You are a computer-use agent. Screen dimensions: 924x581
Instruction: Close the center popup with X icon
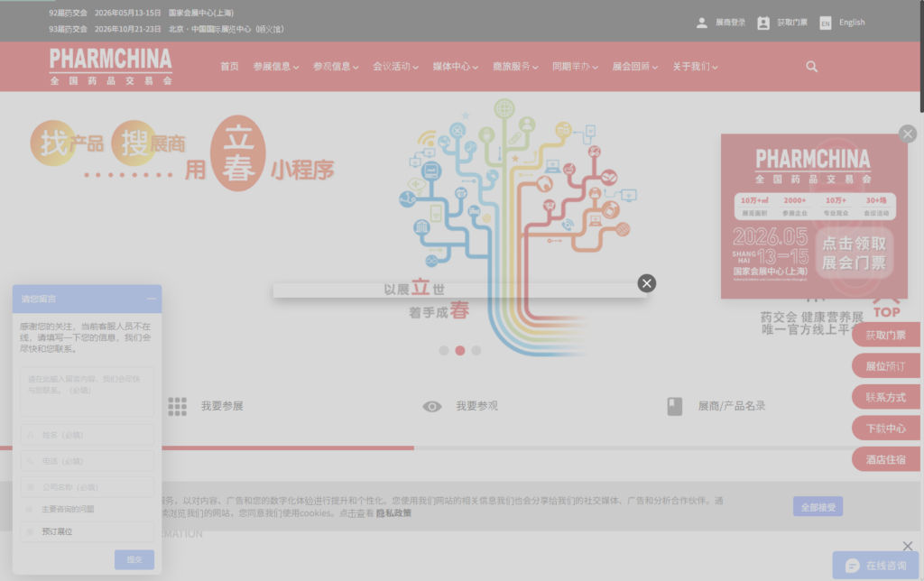[x=646, y=283]
